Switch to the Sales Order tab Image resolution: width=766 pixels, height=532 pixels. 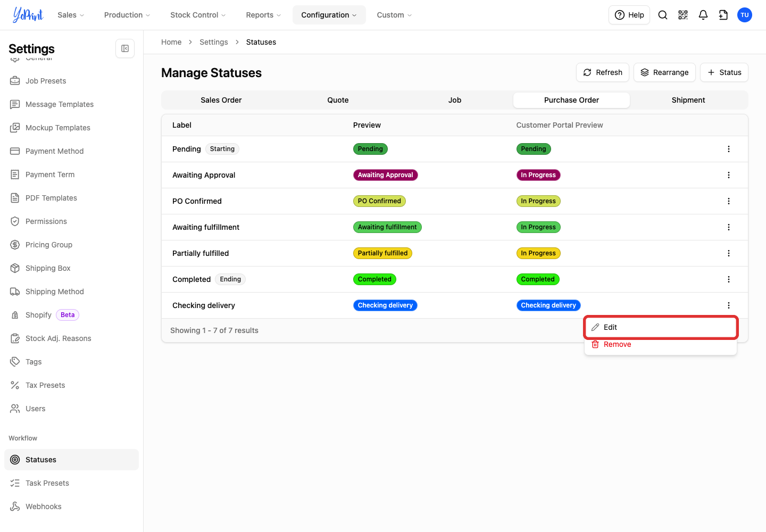click(221, 100)
